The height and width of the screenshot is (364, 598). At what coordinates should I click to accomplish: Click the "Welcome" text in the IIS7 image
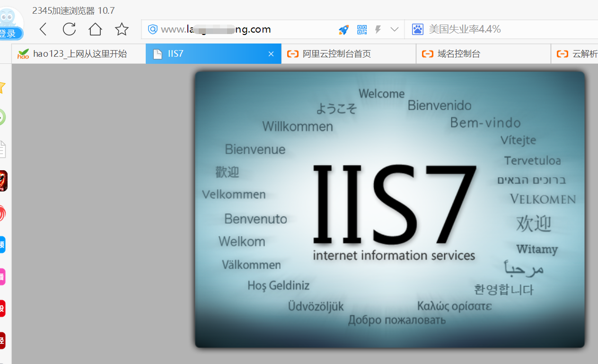click(x=382, y=94)
